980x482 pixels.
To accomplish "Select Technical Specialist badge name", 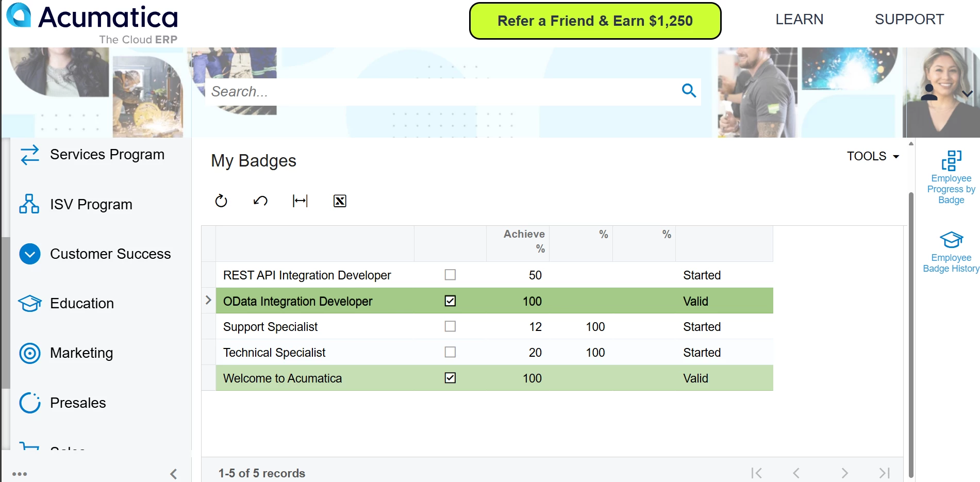I will 274,353.
